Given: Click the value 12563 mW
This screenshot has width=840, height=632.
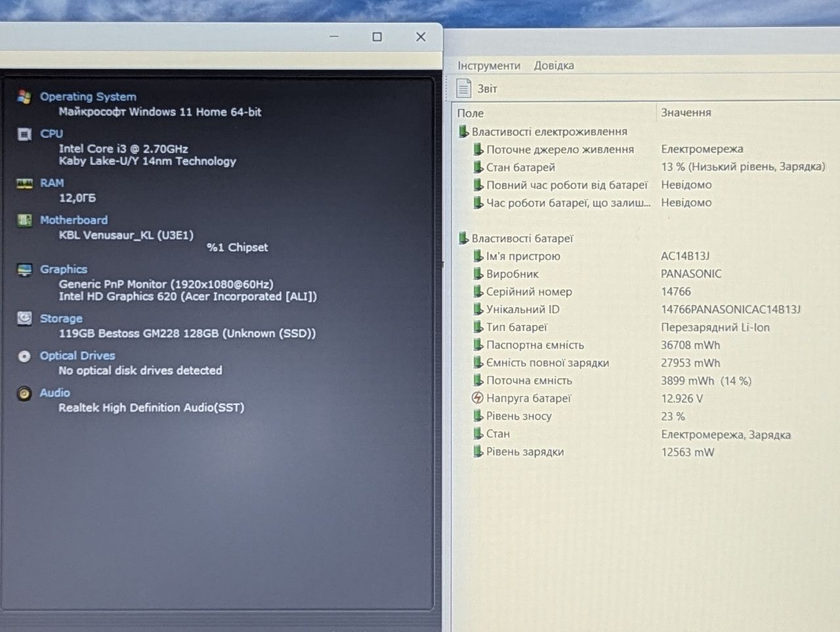Looking at the screenshot, I should (x=688, y=452).
